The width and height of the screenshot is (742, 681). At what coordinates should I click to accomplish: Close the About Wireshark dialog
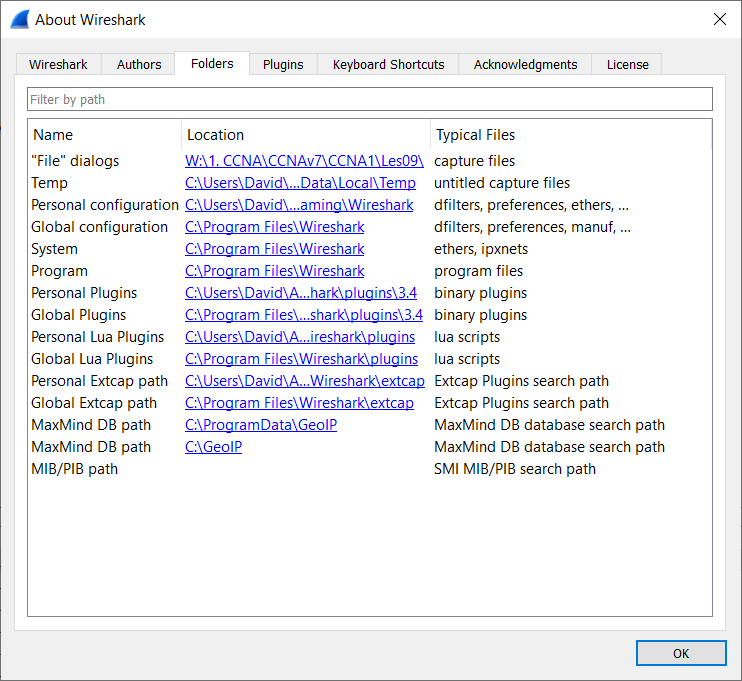(x=720, y=19)
